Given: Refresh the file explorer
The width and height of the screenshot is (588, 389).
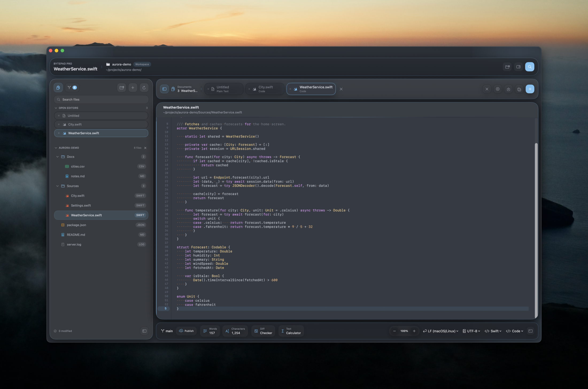Looking at the screenshot, I should pyautogui.click(x=144, y=87).
